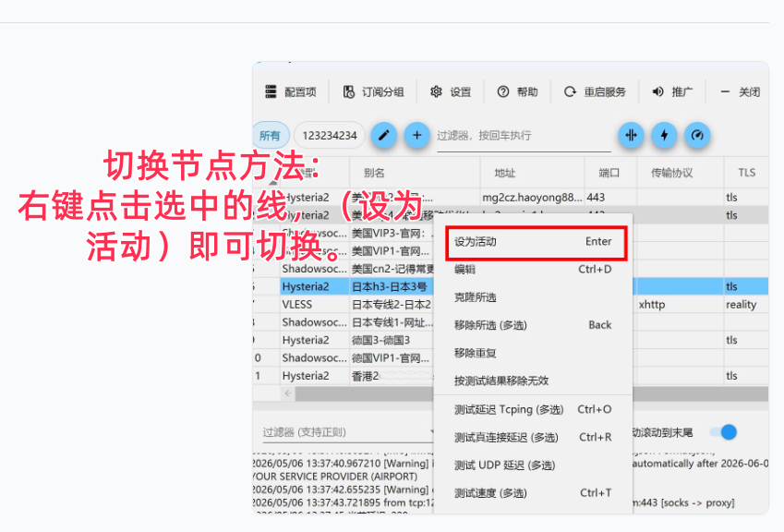
Task: Choose 测试 UDP 延迟 (多选) entry
Action: [533, 465]
